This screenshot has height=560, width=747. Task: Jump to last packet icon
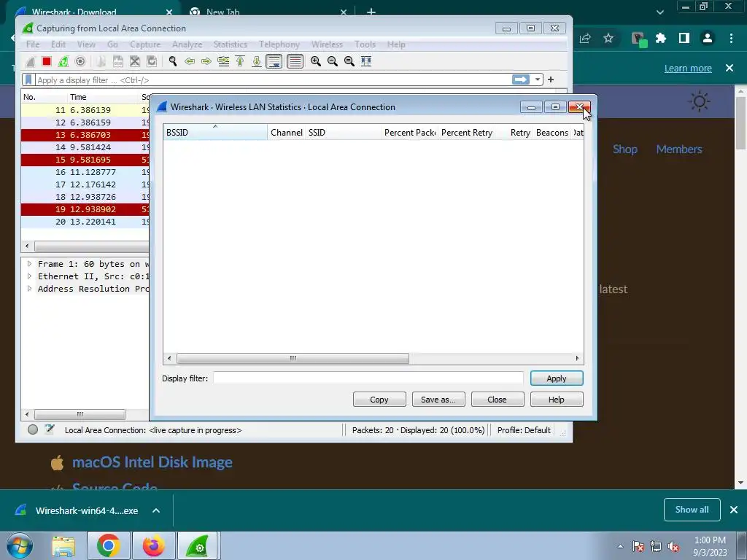tap(256, 61)
